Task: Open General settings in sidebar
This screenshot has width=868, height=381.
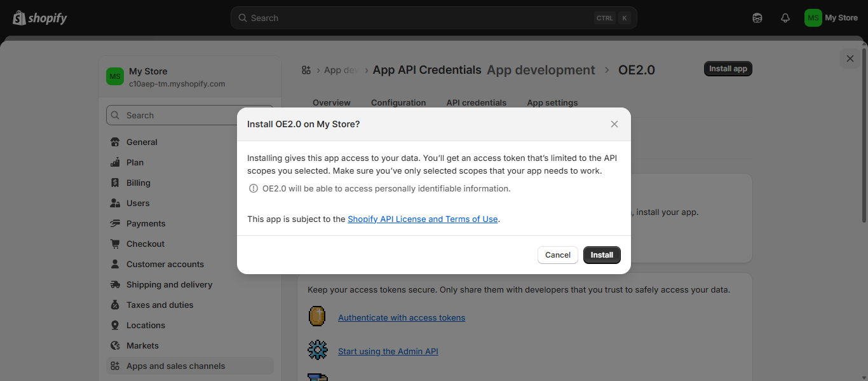Action: [x=141, y=142]
